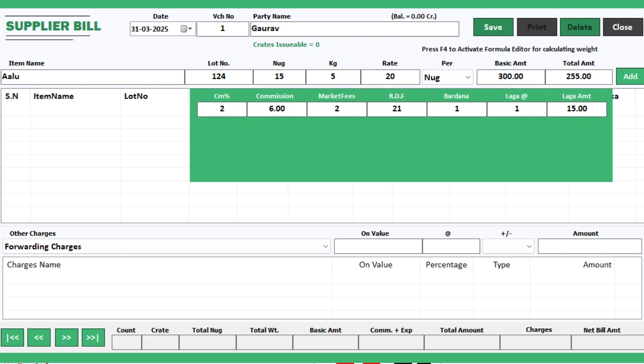Screen dimensions: 644x364
Task: Click the other charges Amount input field
Action: [590, 246]
